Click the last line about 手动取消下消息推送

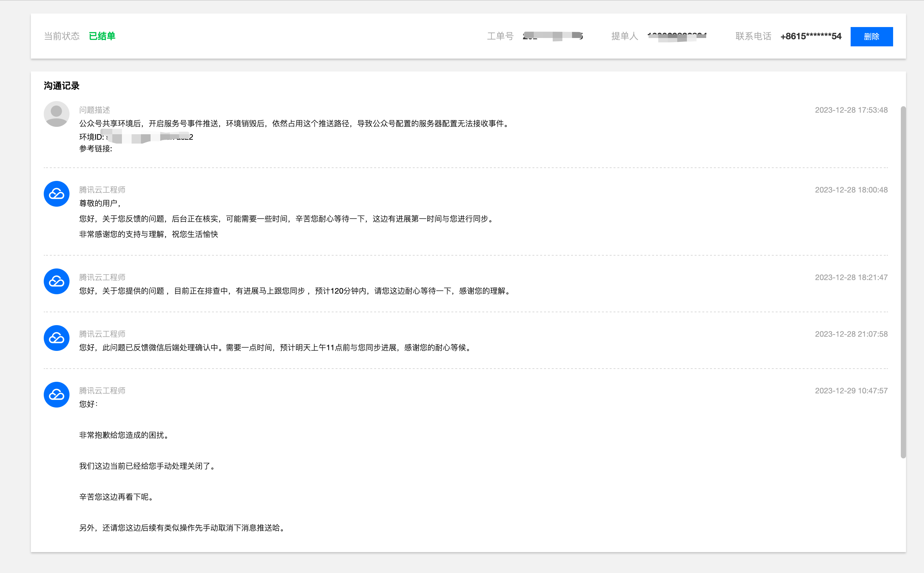click(182, 528)
